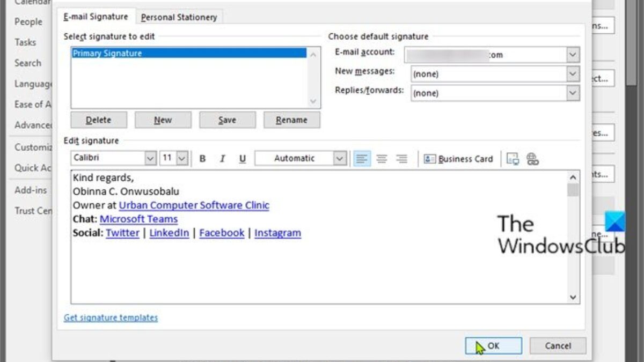
Task: Insert a Business Card
Action: pyautogui.click(x=458, y=159)
